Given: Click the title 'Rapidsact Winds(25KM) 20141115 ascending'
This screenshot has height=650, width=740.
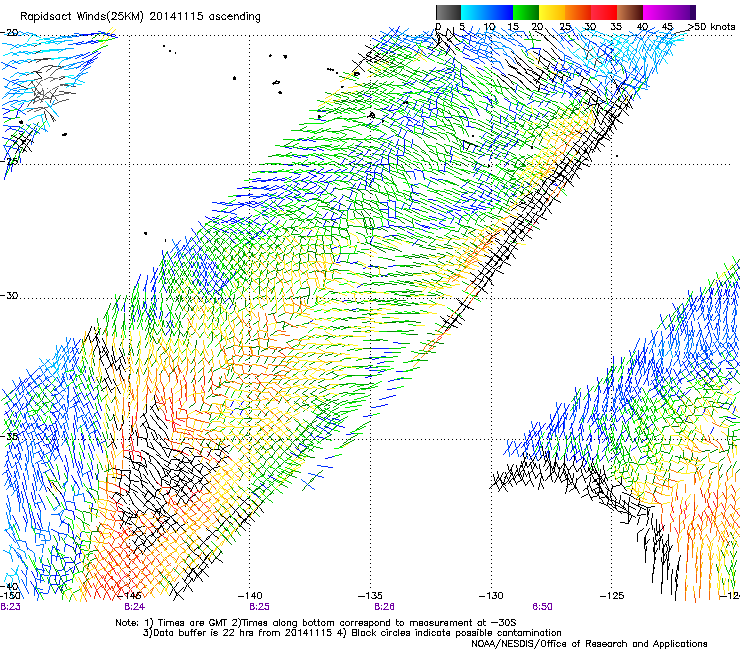Looking at the screenshot, I should (x=140, y=17).
